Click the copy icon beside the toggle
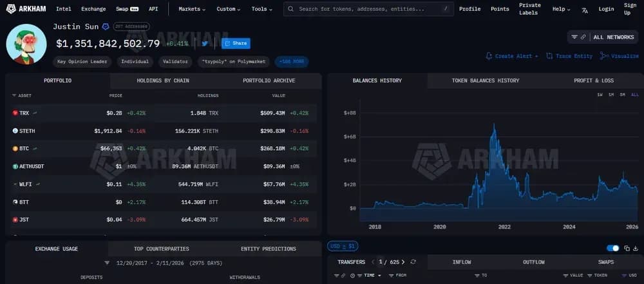Viewport: 644px width, 284px height. click(626, 247)
